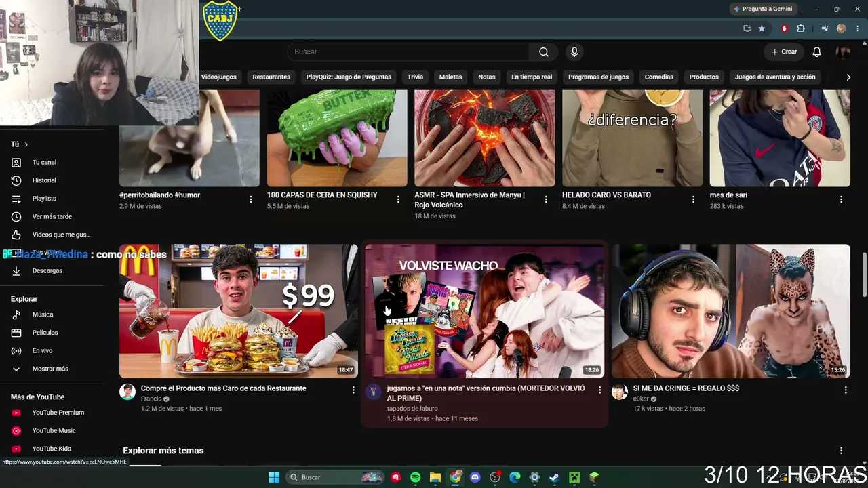The width and height of the screenshot is (868, 488).
Task: Open the YouTube account avatar menu
Action: 843,52
